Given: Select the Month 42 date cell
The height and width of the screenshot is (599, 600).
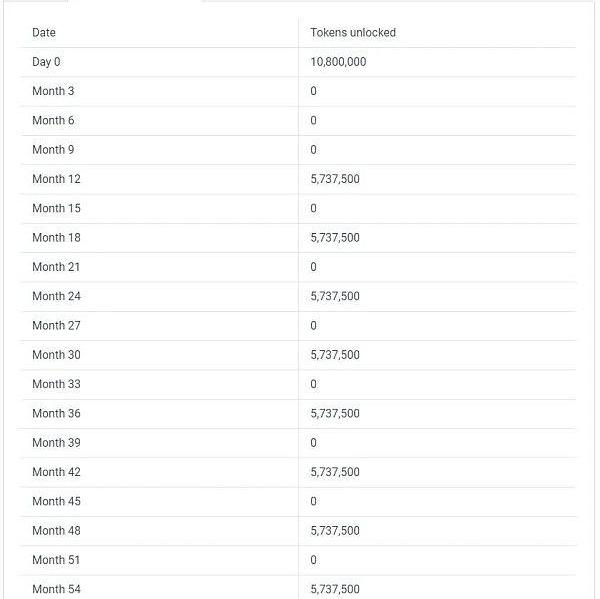Looking at the screenshot, I should pyautogui.click(x=56, y=472).
